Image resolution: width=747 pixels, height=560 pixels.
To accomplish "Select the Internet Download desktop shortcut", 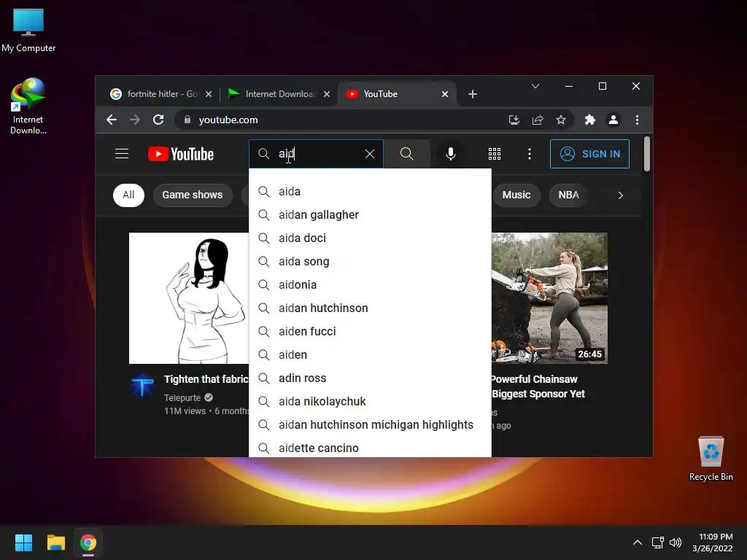I will 28,106.
